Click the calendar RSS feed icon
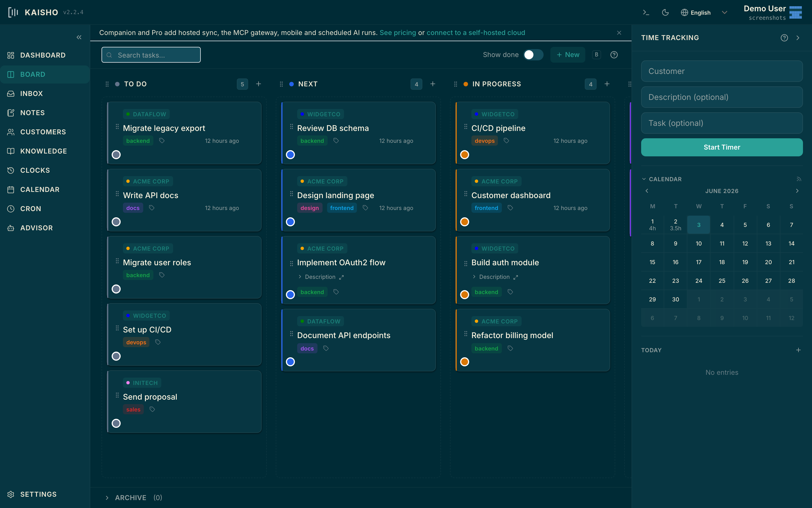 click(798, 179)
